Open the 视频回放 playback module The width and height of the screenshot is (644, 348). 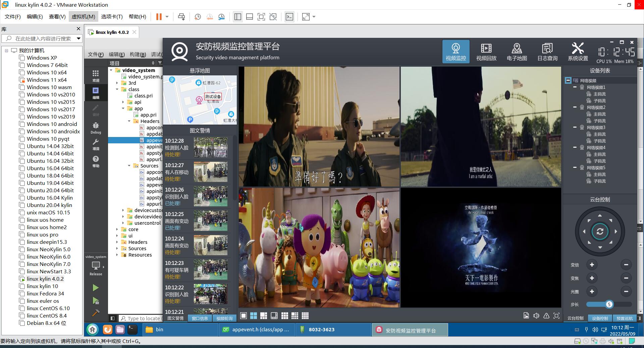[x=486, y=52]
